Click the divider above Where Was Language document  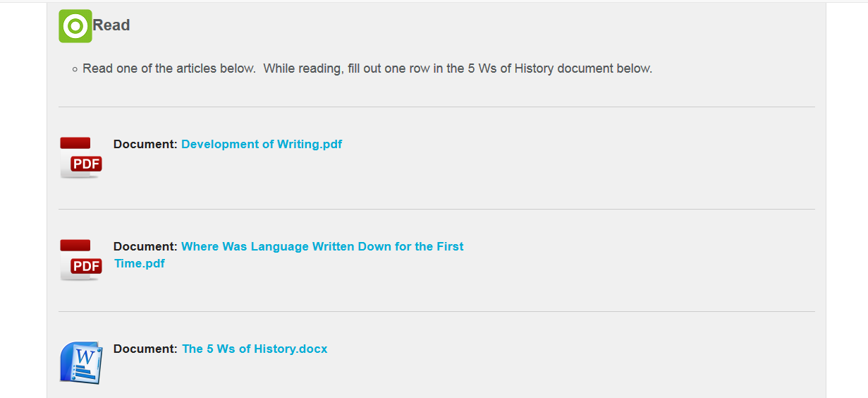click(436, 210)
